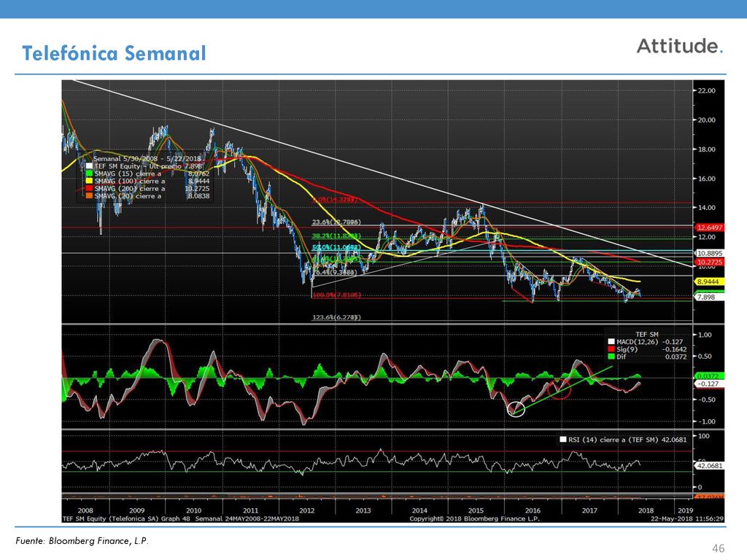Select the green SMAVG (15) legend swatch
The height and width of the screenshot is (560, 747).
(88, 174)
